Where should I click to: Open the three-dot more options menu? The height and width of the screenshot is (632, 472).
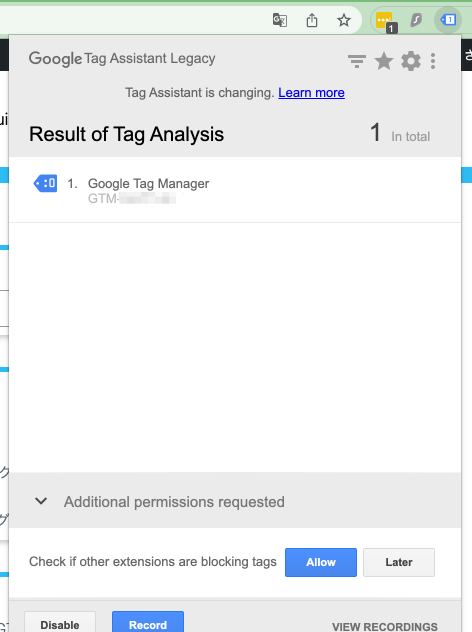(433, 61)
